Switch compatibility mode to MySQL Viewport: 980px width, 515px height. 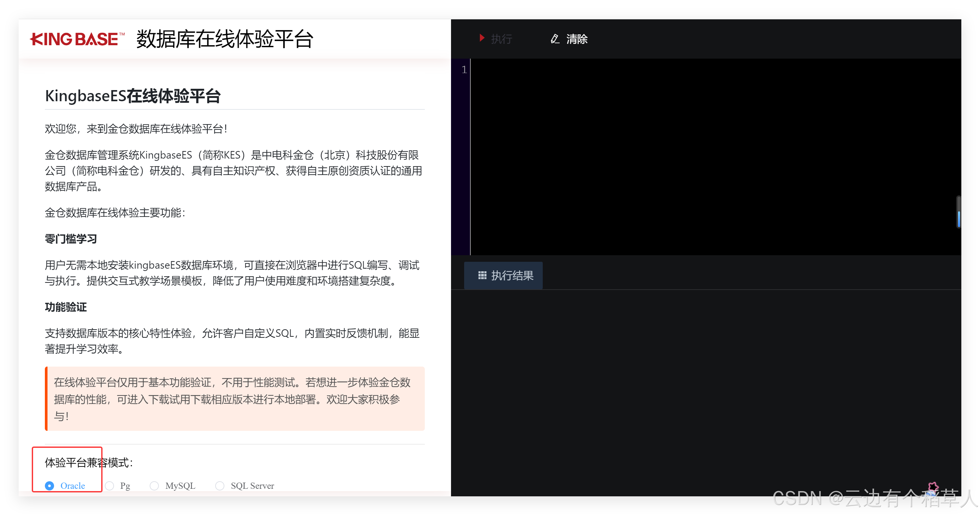(x=154, y=486)
